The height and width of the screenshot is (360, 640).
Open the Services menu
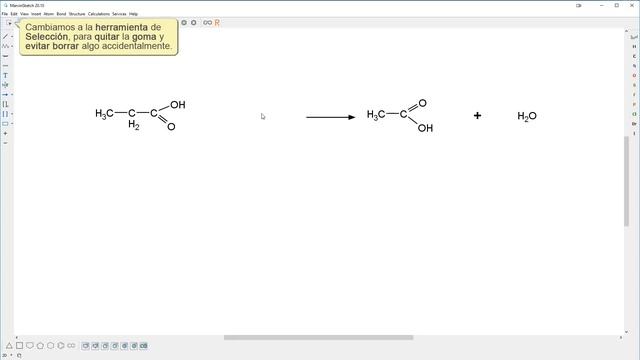point(119,14)
